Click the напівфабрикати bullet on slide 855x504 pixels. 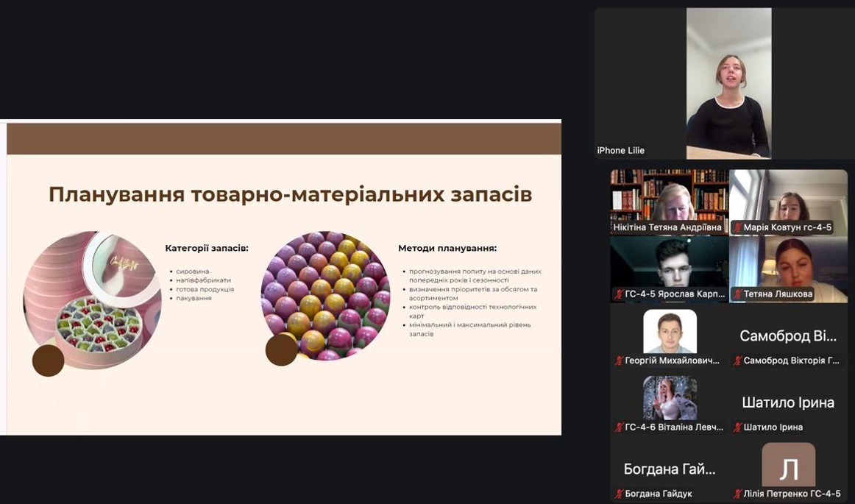pyautogui.click(x=203, y=280)
